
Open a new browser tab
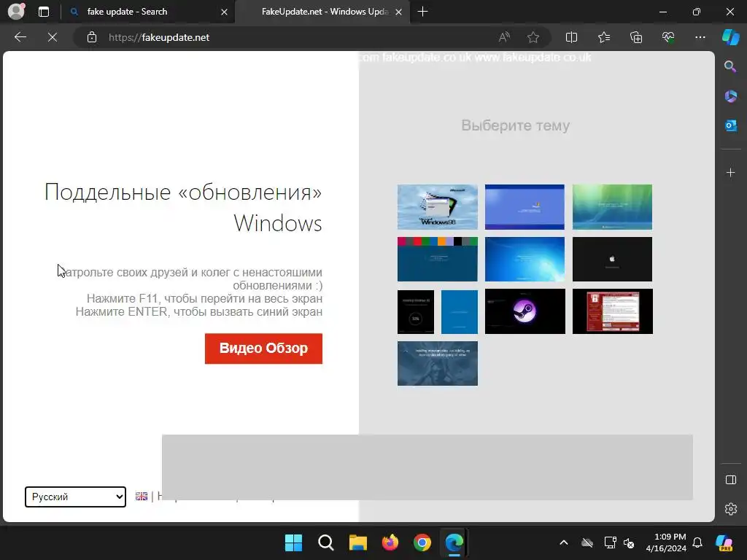422,12
